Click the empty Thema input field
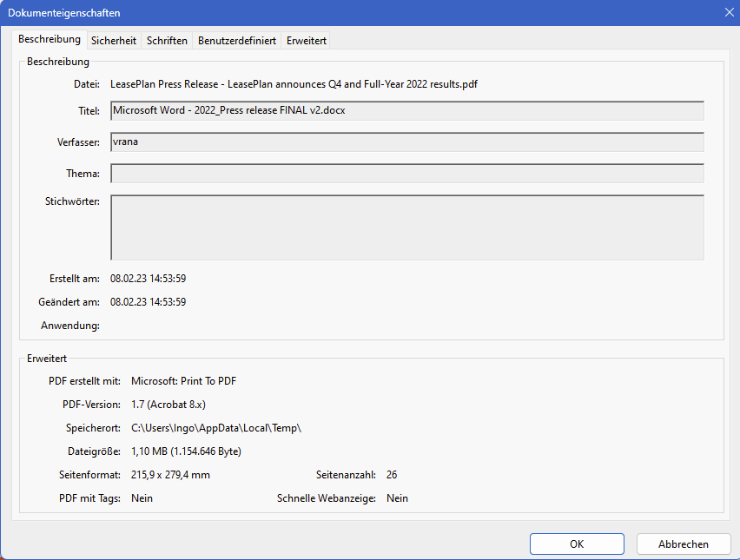The image size is (740, 560). coord(406,174)
